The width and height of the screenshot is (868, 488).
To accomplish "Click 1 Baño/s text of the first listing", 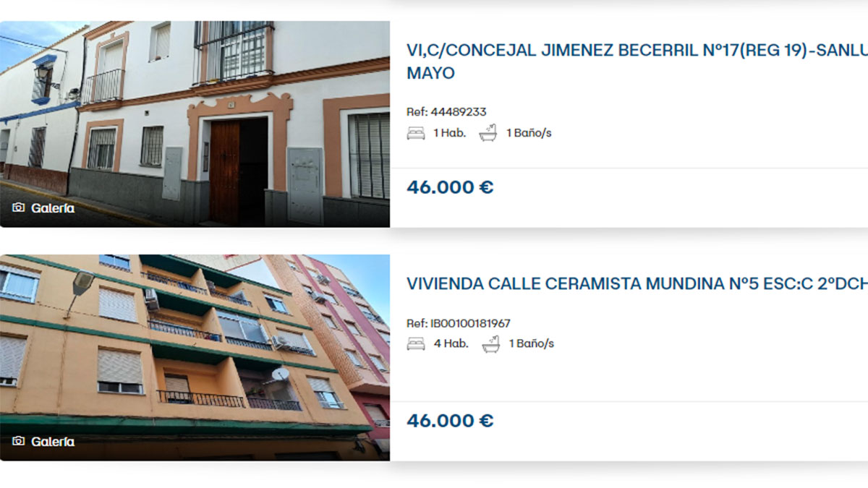I will pyautogui.click(x=529, y=133).
